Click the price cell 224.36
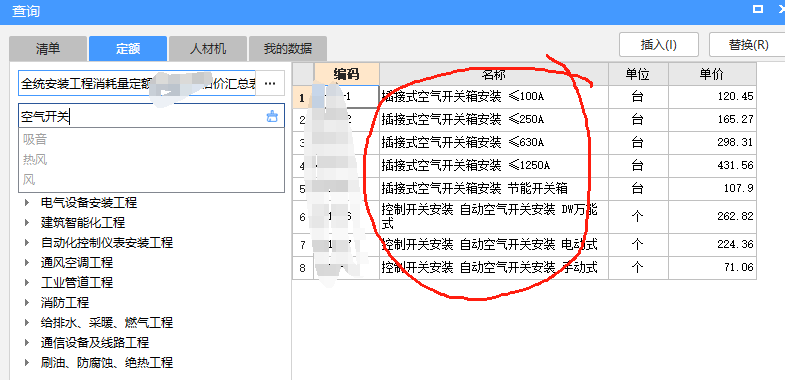Image resolution: width=785 pixels, height=380 pixels. click(712, 245)
